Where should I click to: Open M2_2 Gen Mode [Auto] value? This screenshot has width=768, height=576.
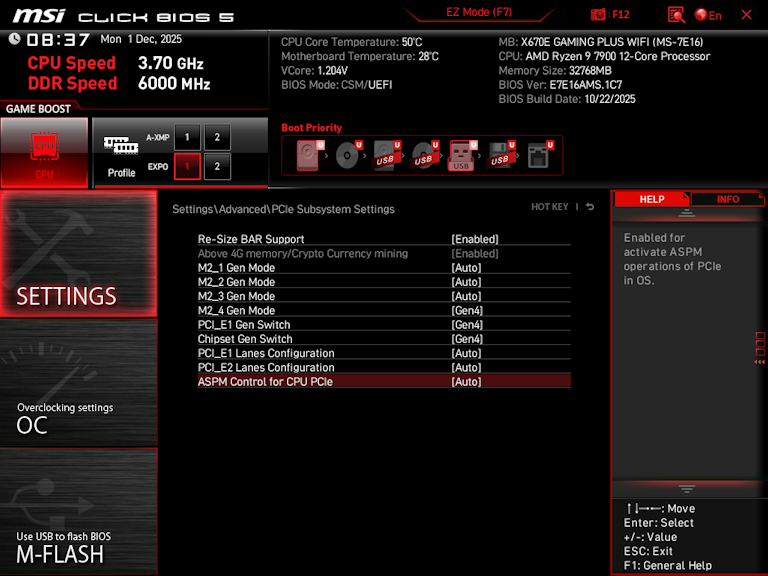(x=466, y=282)
